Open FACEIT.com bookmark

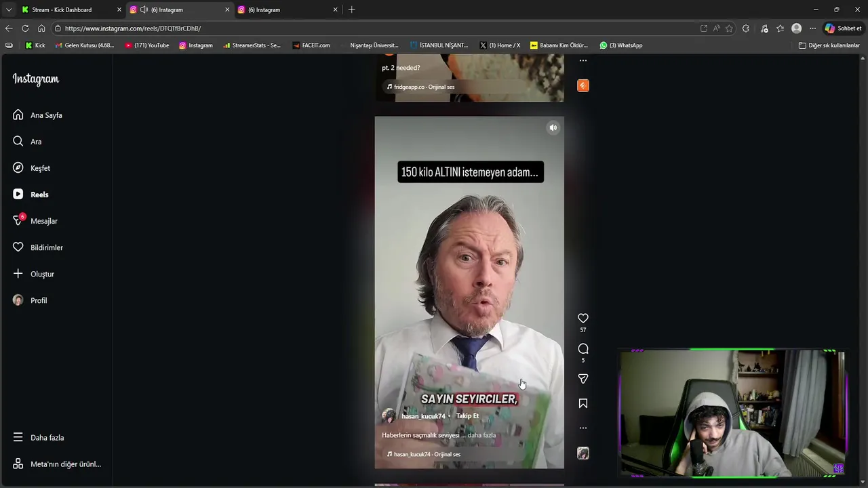[311, 45]
